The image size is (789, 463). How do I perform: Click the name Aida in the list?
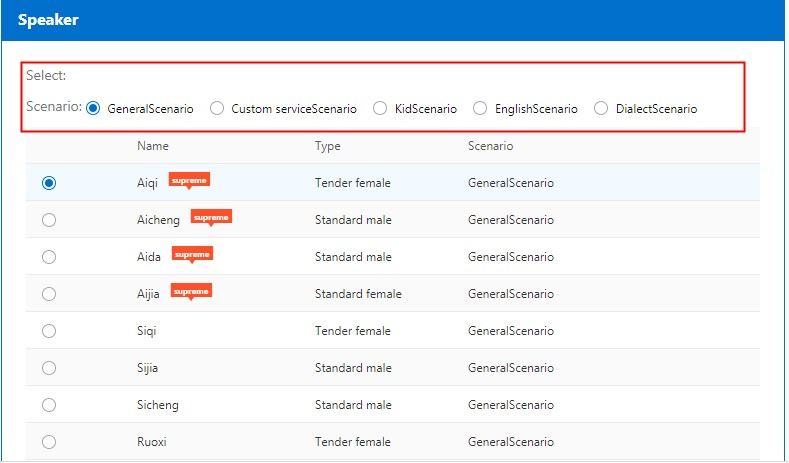149,257
